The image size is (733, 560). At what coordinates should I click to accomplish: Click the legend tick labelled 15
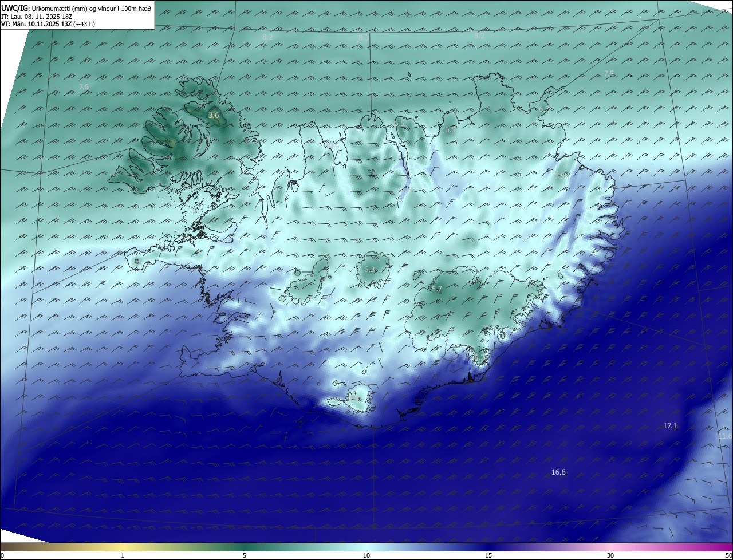[488, 555]
